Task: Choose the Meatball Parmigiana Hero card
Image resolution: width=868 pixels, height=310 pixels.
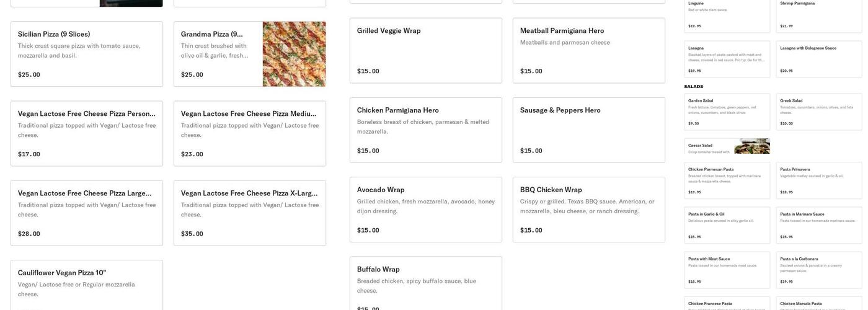Action: [x=588, y=50]
